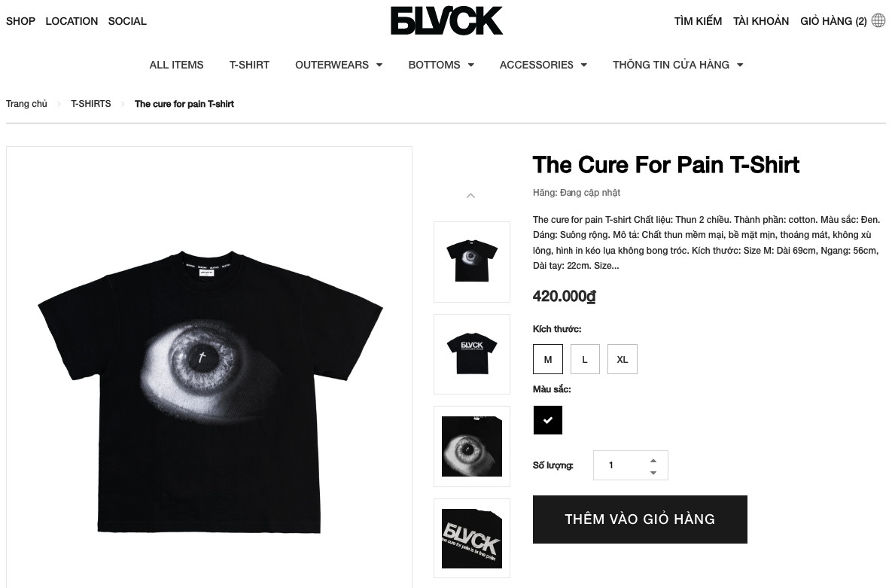Click the thumbnail carousel up arrow
This screenshot has height=588, width=892.
[x=470, y=196]
